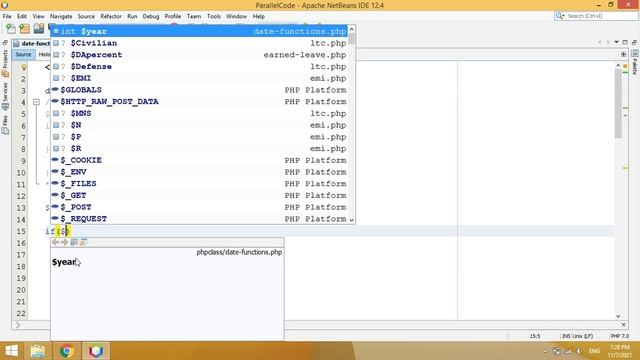
Task: Select $_REQUEST from completion list
Action: [x=200, y=219]
